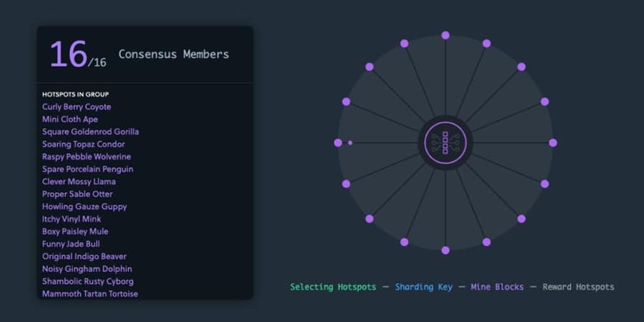
Task: Open Mammoth Tartan Tortoise hotspot
Action: (x=90, y=294)
